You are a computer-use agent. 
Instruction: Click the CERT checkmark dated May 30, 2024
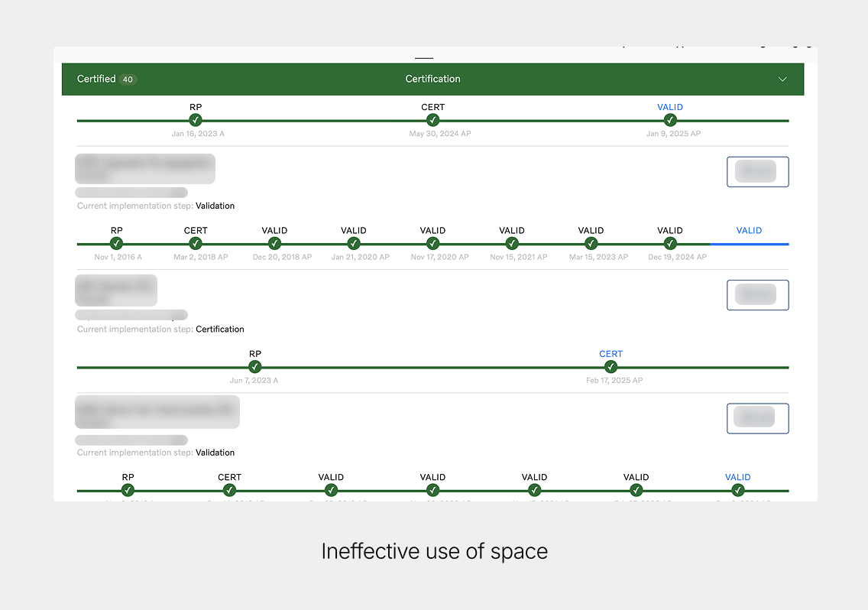432,120
